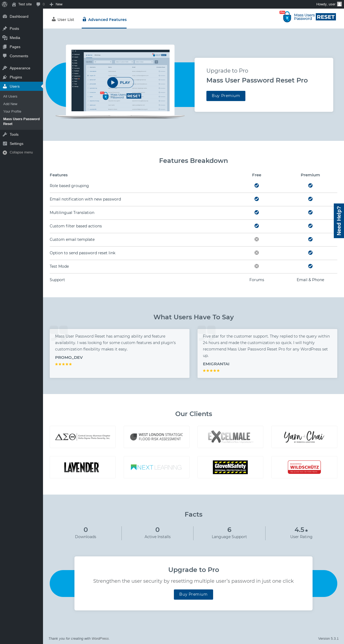Click Free cross icon for Custom email template
Viewport: 344px width, 644px height.
[x=257, y=239]
